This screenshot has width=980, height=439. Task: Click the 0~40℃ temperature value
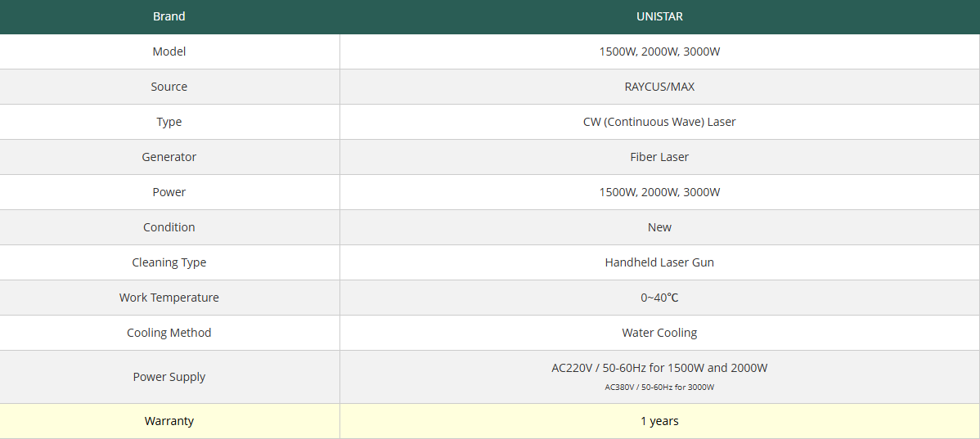[x=659, y=298]
